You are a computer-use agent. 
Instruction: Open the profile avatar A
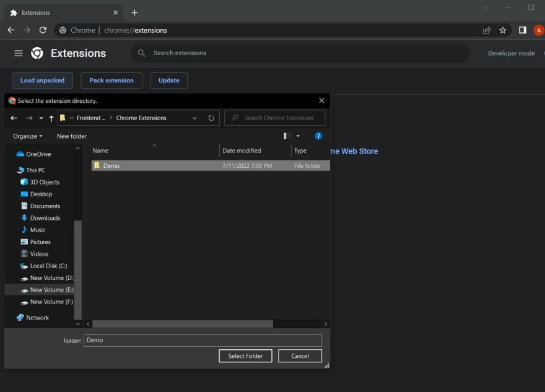[x=539, y=30]
